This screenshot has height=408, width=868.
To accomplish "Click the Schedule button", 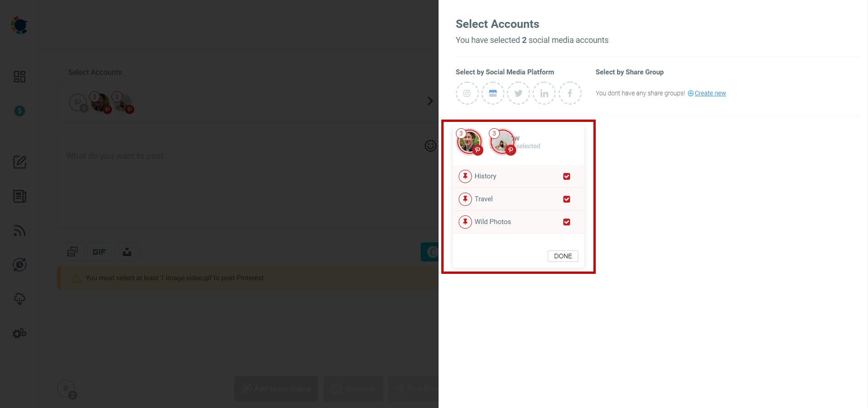I will point(354,389).
